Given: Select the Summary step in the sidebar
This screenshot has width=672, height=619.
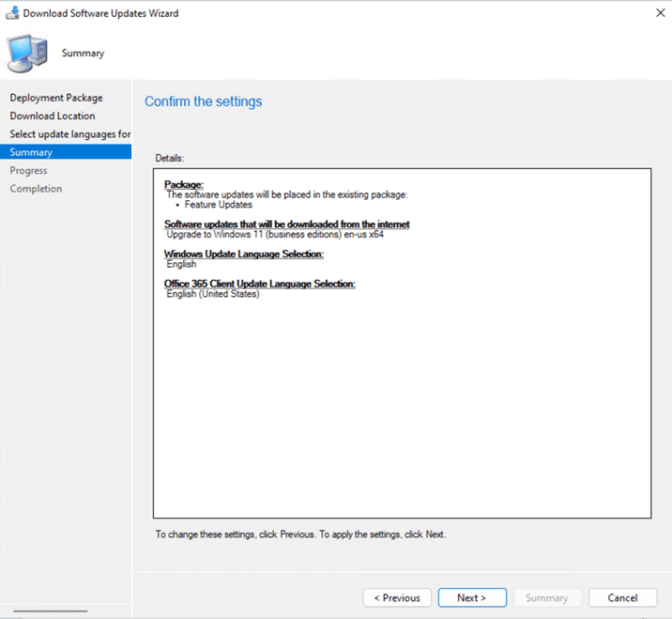Looking at the screenshot, I should 31,152.
